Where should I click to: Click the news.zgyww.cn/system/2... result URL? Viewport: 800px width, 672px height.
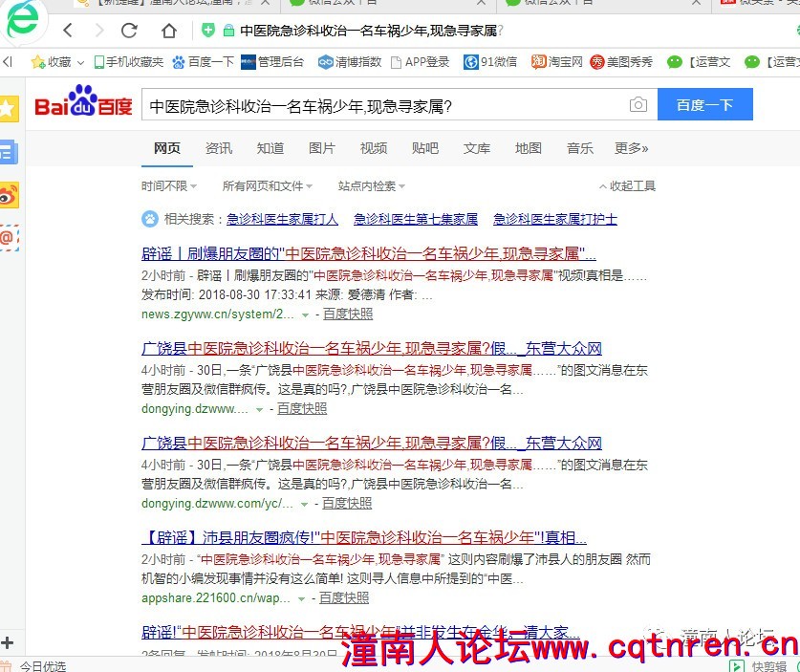pyautogui.click(x=218, y=314)
